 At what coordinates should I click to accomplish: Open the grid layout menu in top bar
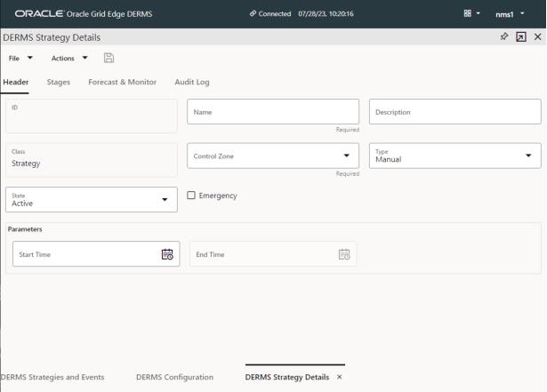click(471, 13)
